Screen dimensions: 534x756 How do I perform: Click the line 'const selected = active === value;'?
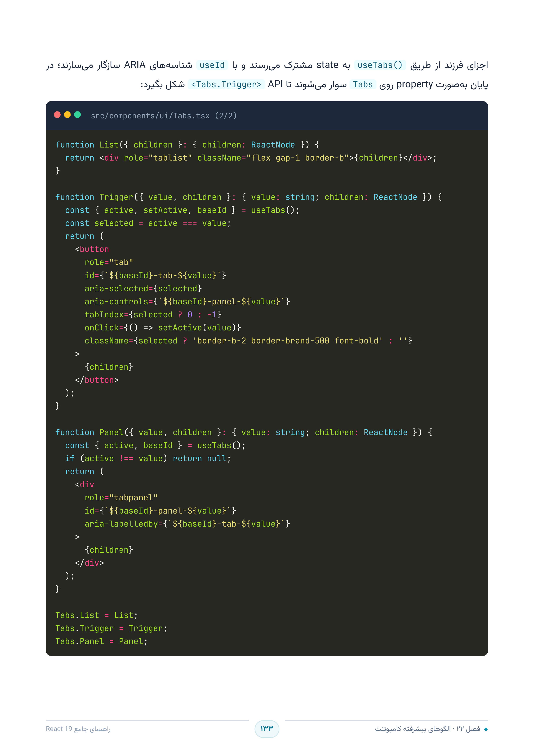(x=148, y=223)
